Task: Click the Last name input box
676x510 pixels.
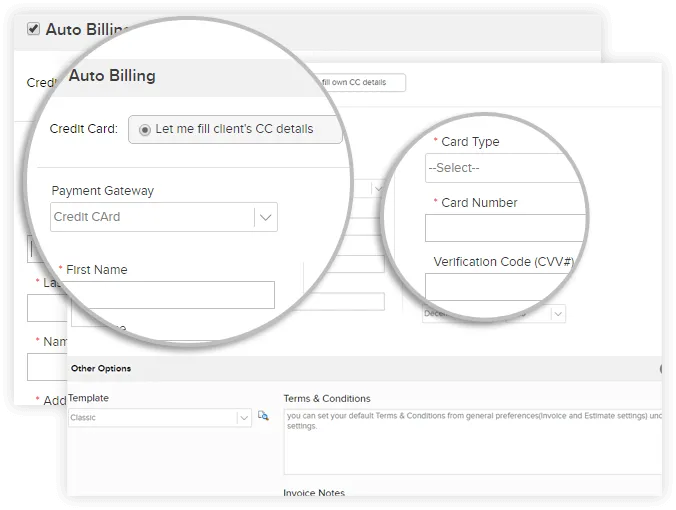Action: coord(47,308)
